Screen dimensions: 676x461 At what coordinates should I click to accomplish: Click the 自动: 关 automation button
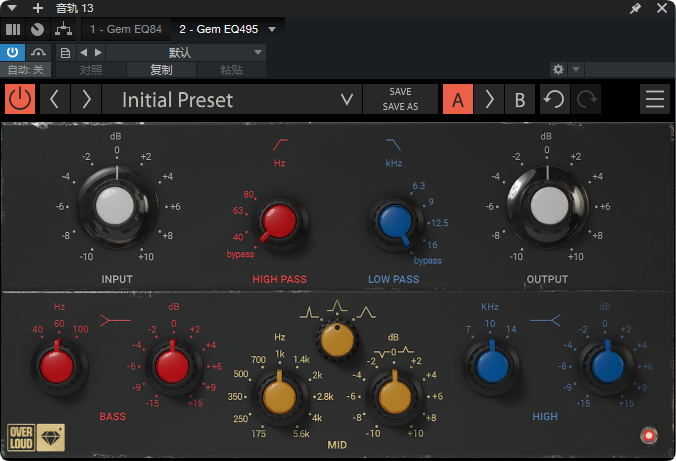(x=25, y=70)
